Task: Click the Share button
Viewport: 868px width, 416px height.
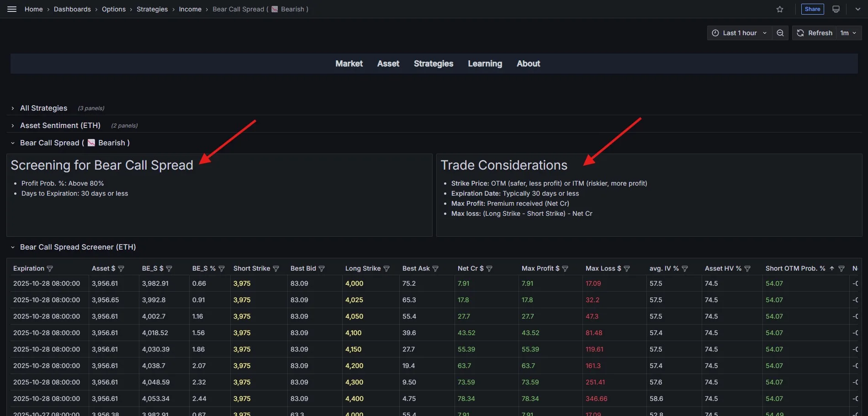Action: (x=812, y=9)
